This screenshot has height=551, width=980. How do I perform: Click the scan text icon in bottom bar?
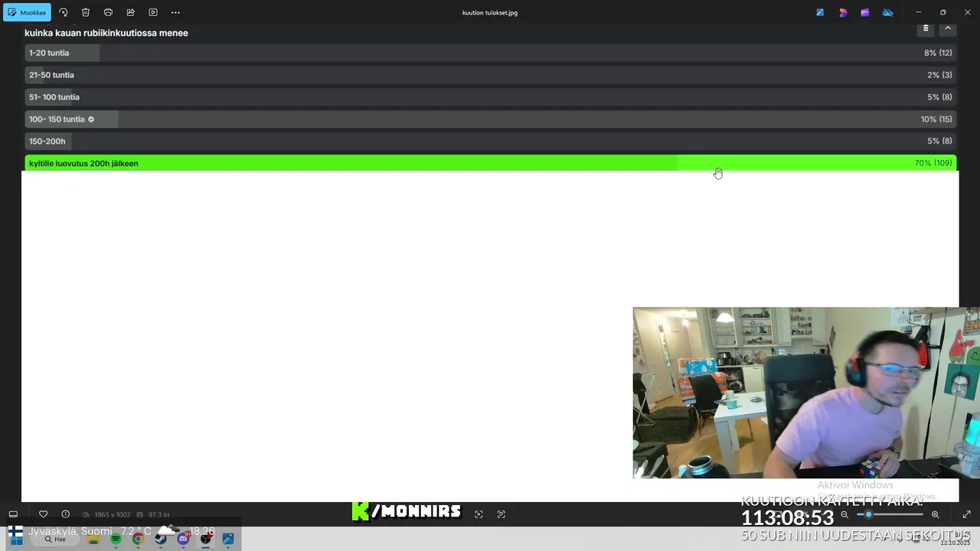(501, 514)
